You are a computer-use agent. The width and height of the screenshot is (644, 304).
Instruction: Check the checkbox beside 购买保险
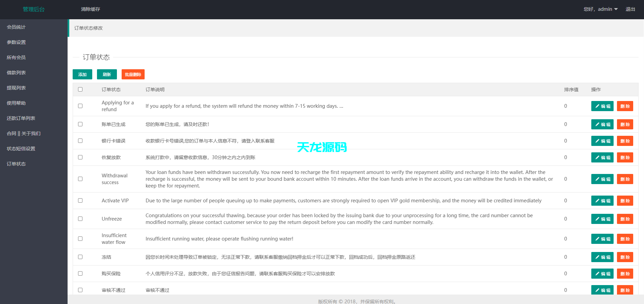80,273
